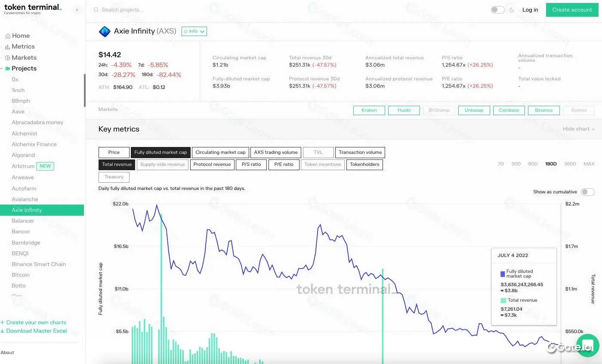Open Markets from the sidebar icon
The width and height of the screenshot is (602, 364).
click(7, 58)
